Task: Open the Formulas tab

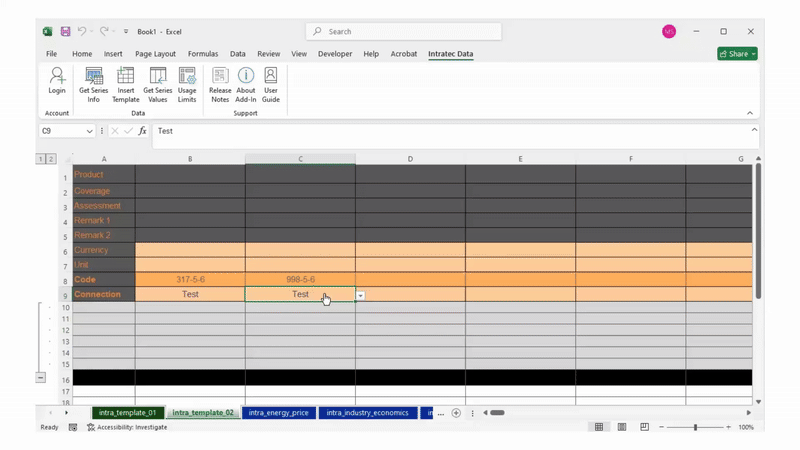Action: [x=203, y=54]
